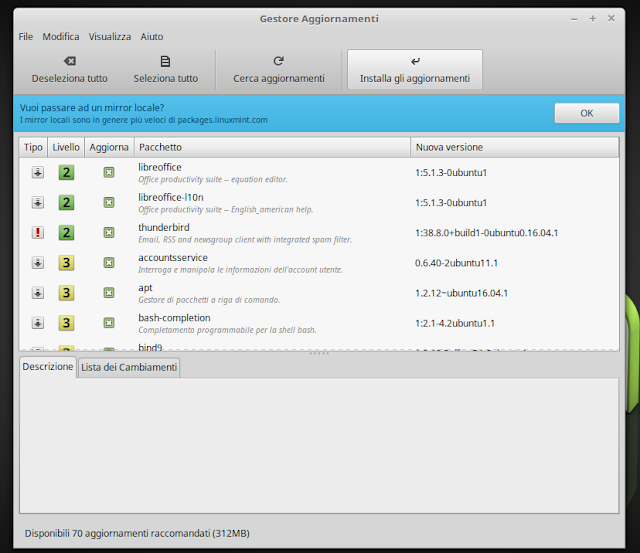Click level 3 badge for bash-completion

tap(66, 323)
